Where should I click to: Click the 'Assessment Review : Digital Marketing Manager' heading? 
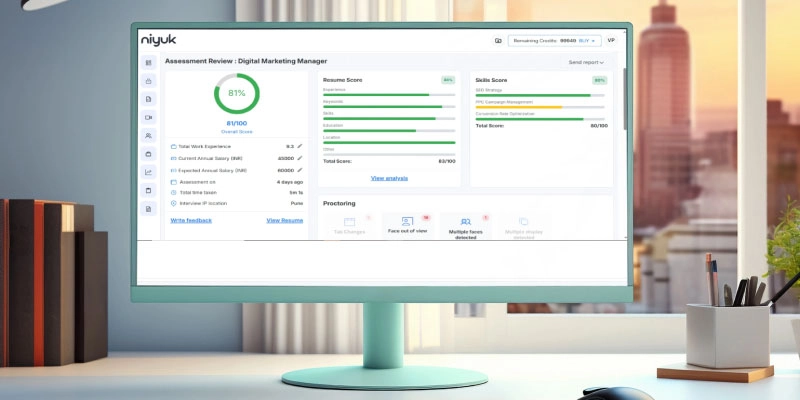(246, 61)
